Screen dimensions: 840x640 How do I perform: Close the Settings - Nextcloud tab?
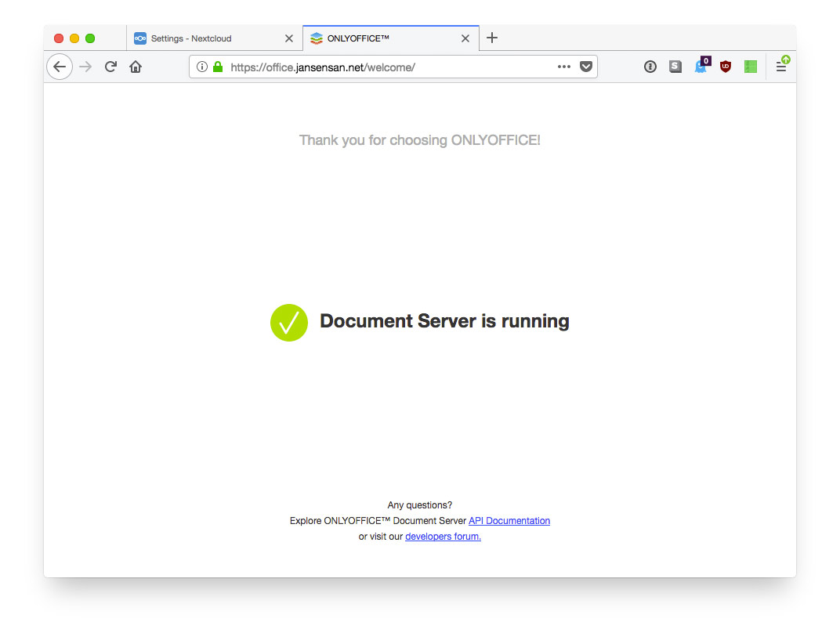point(288,38)
